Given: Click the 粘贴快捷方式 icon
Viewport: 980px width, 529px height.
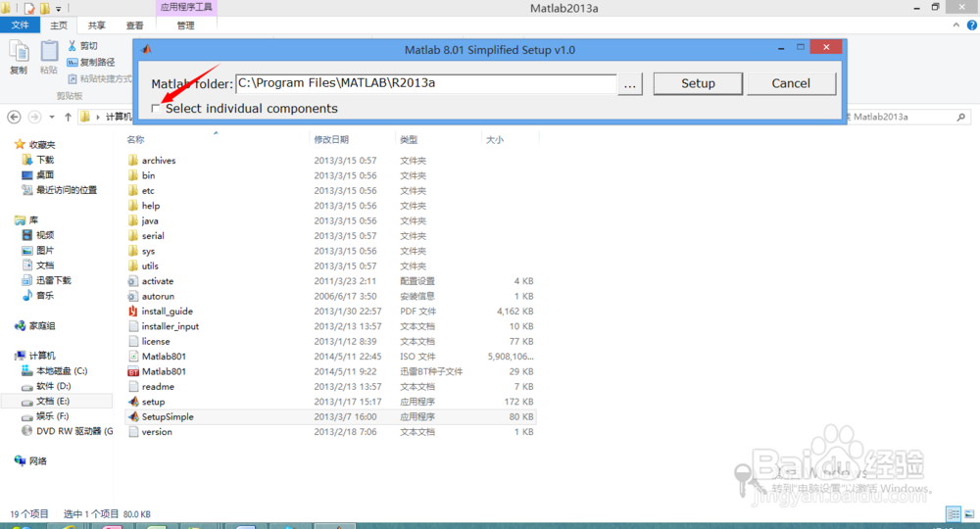Looking at the screenshot, I should pyautogui.click(x=73, y=78).
